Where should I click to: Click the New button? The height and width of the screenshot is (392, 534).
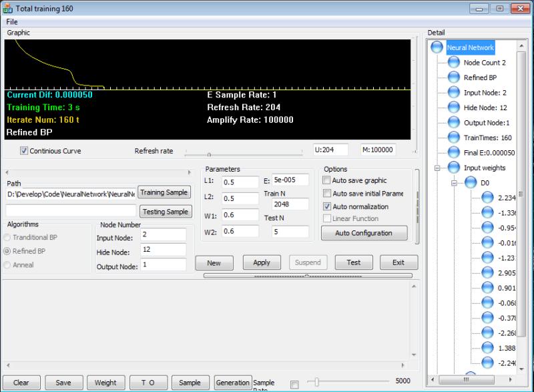(214, 263)
